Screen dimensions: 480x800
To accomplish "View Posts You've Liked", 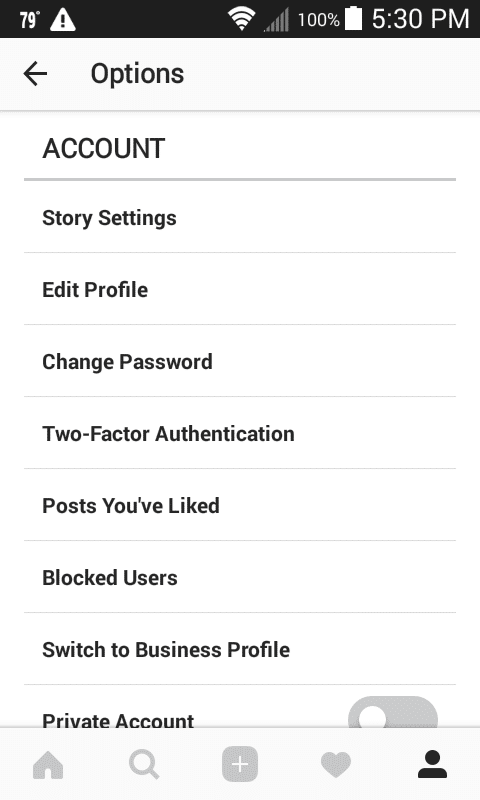I will tap(240, 505).
